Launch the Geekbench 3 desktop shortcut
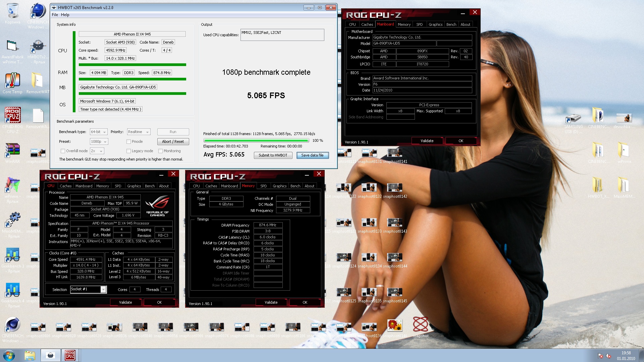Viewport: 644px width, 362px height. (12, 260)
